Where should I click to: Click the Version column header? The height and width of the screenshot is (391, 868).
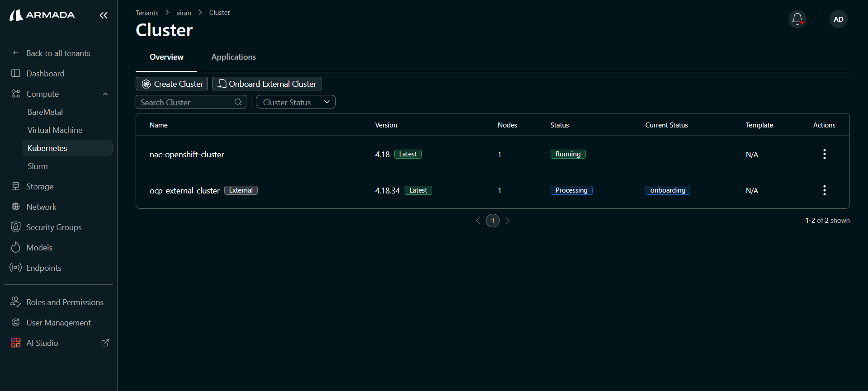(x=386, y=125)
